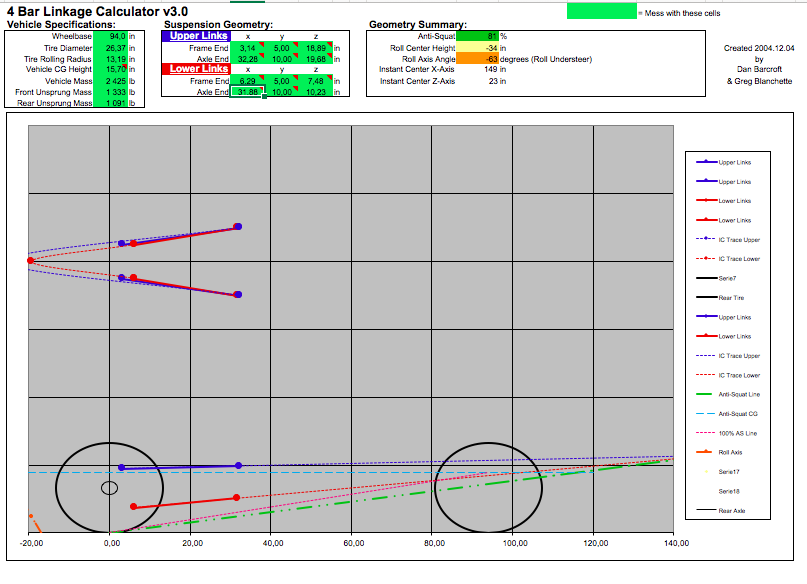The image size is (807, 584).
Task: Select the Rear Axle legend entry
Action: [x=721, y=511]
